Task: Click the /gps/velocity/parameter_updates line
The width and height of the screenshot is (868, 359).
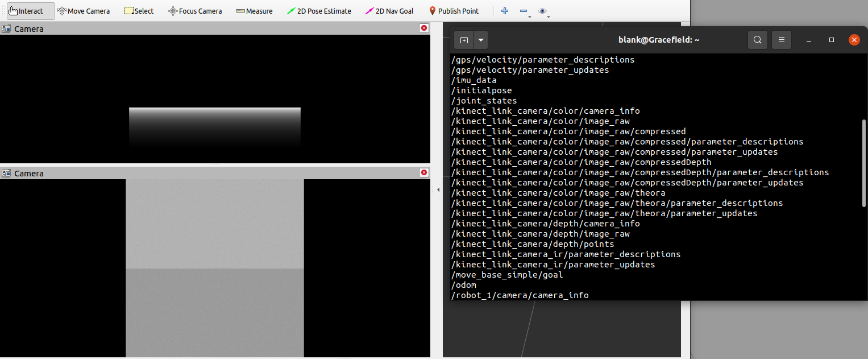Action: pos(530,70)
